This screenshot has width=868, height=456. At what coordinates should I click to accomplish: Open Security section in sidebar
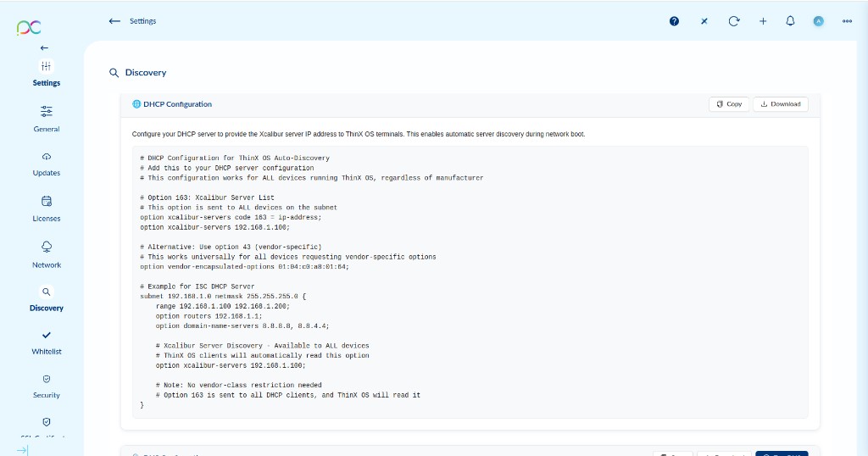point(47,386)
